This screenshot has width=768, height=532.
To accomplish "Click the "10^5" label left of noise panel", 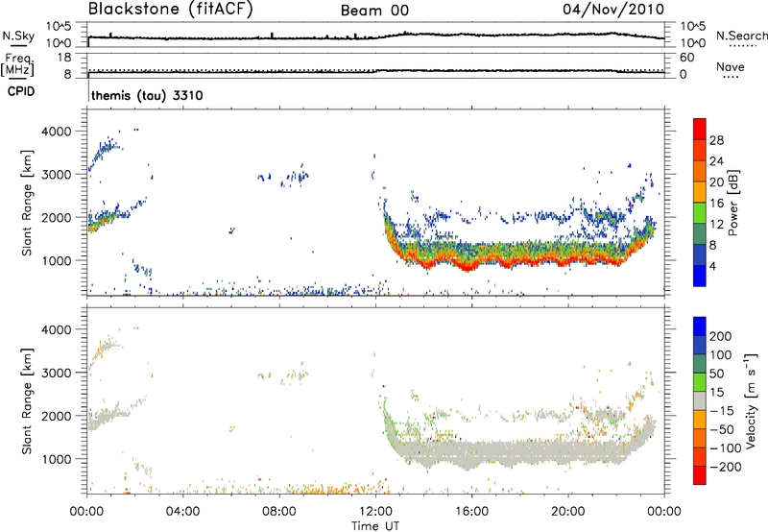I will pos(59,26).
